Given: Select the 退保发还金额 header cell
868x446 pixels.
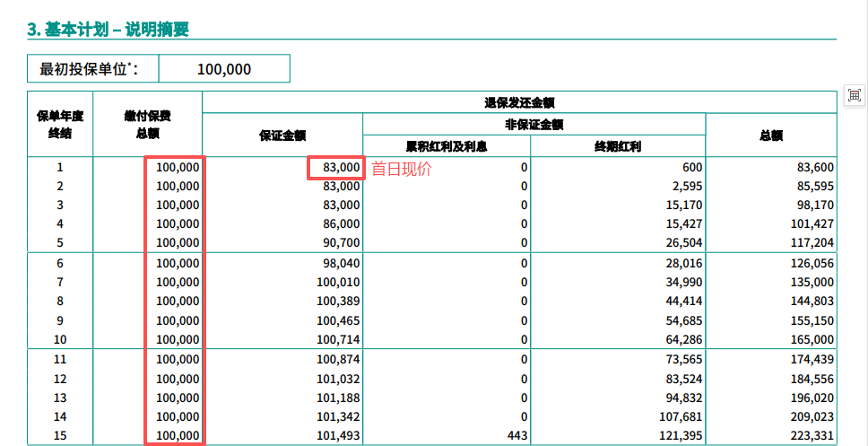Looking at the screenshot, I should [x=519, y=102].
